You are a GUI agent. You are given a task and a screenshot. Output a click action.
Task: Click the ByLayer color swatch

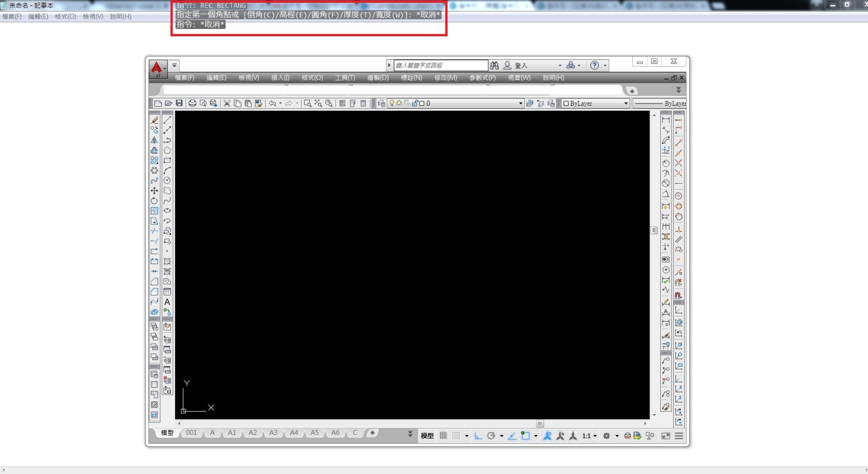pos(566,103)
